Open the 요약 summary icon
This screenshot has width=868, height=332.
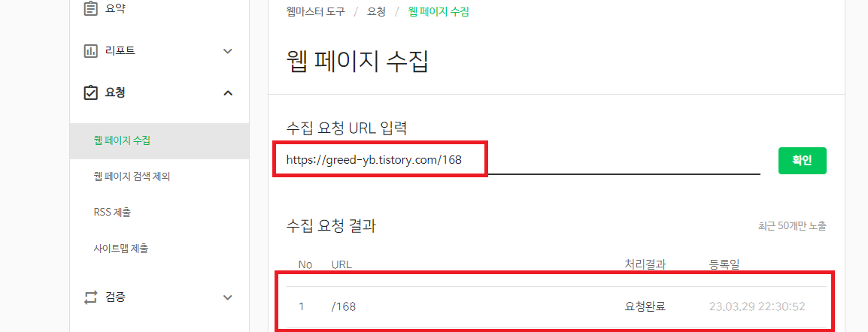(x=90, y=9)
